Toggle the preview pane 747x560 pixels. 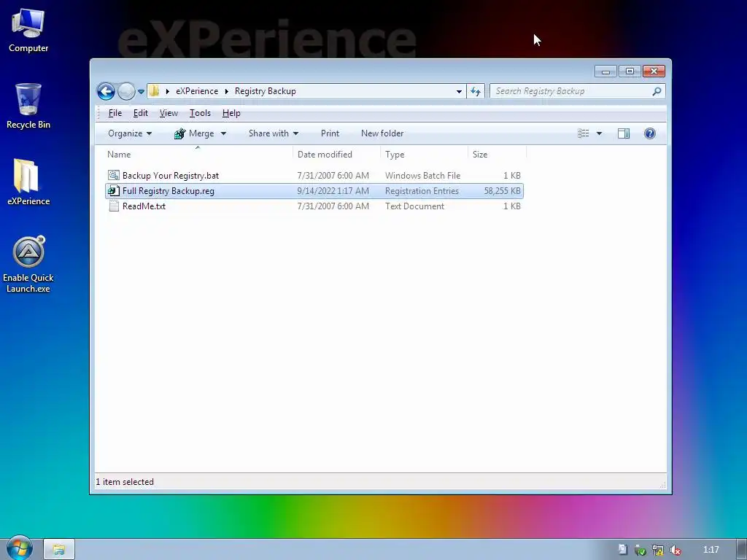click(x=624, y=133)
